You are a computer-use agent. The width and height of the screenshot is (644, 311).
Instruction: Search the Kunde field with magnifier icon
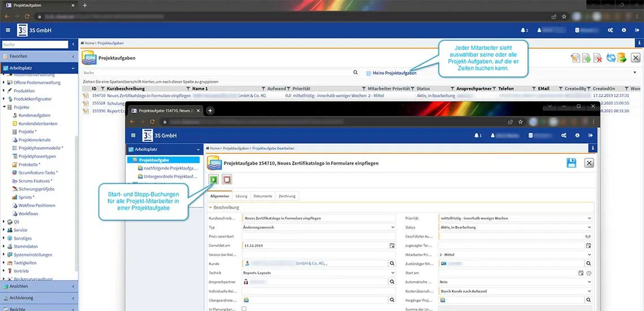tap(392, 264)
